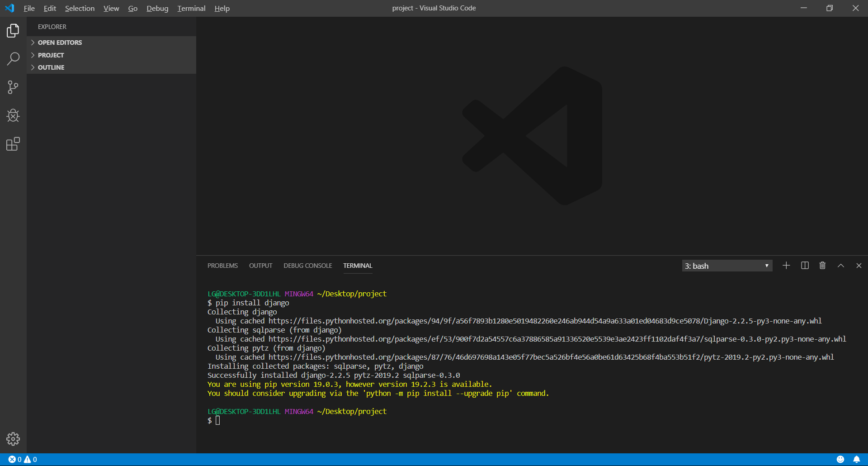868x466 pixels.
Task: Select the TERMINAL tab
Action: [358, 266]
